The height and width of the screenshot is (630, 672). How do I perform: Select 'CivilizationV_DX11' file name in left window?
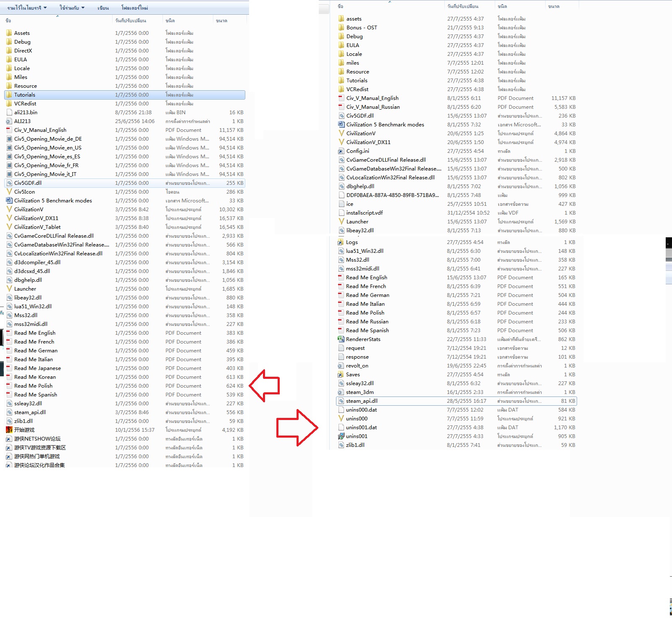click(x=36, y=218)
